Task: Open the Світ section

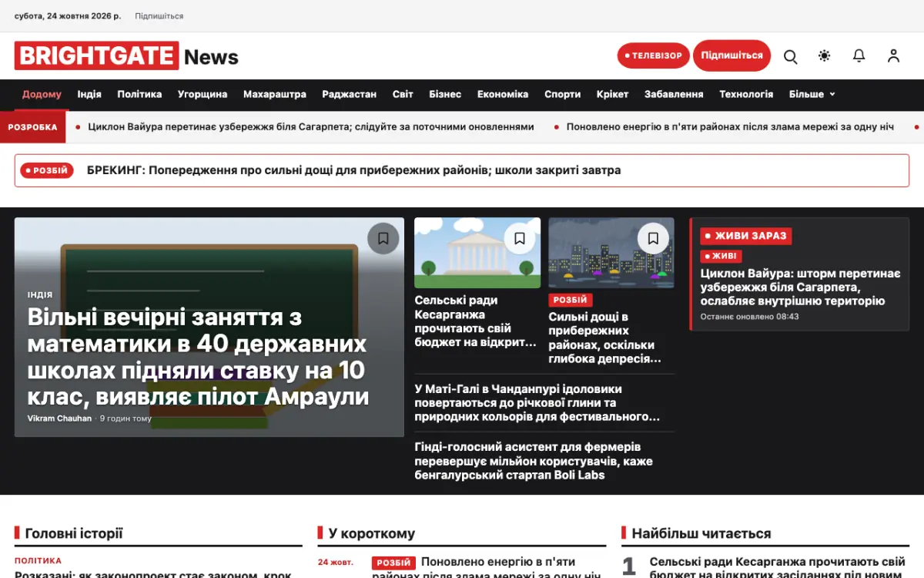Action: (x=403, y=94)
